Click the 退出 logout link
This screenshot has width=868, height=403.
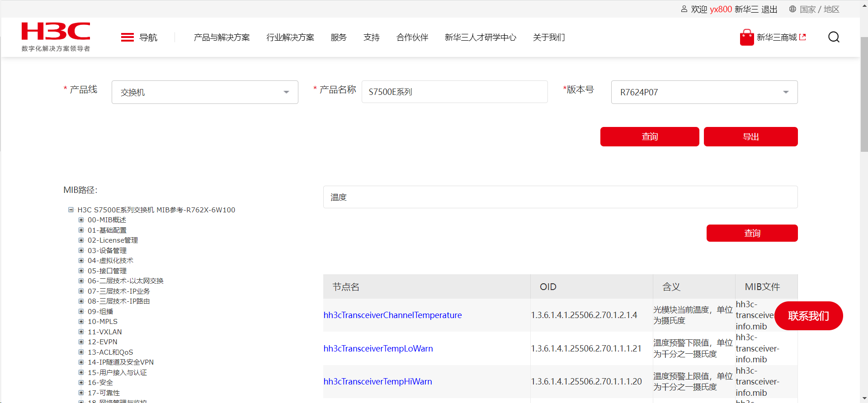(769, 9)
